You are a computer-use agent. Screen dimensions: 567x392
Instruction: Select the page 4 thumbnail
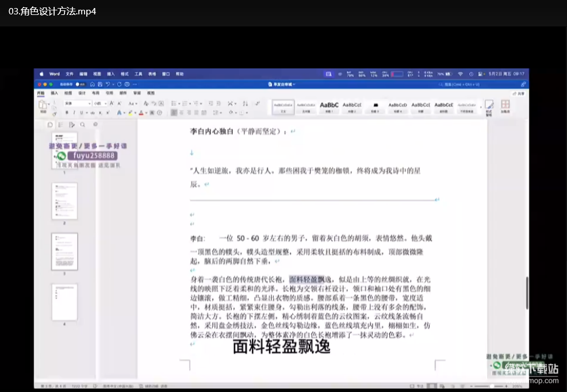(64, 302)
